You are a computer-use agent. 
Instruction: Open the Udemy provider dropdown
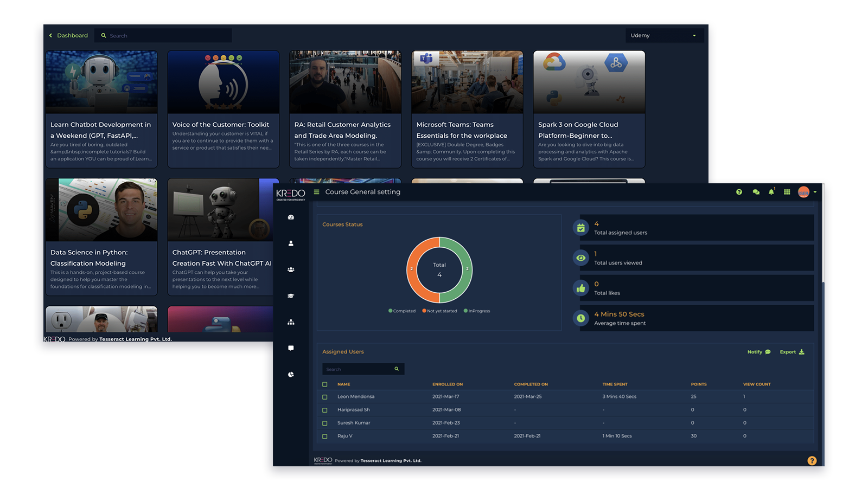click(x=664, y=36)
